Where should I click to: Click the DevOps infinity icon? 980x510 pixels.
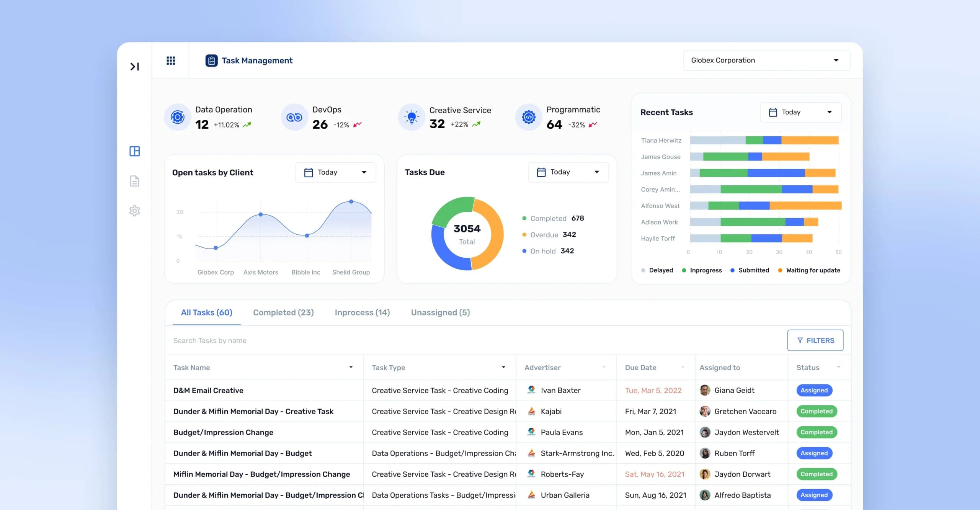294,117
